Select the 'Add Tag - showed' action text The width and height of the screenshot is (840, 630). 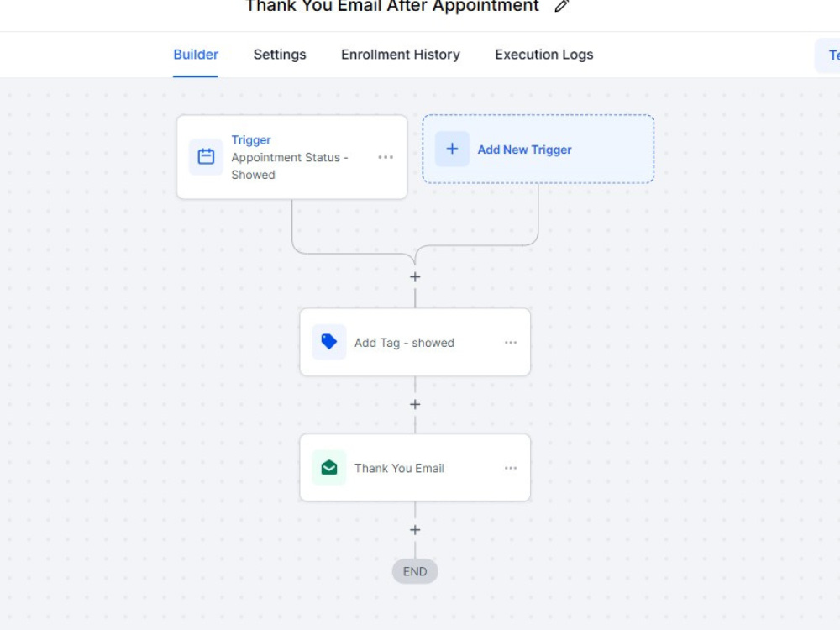pos(405,343)
